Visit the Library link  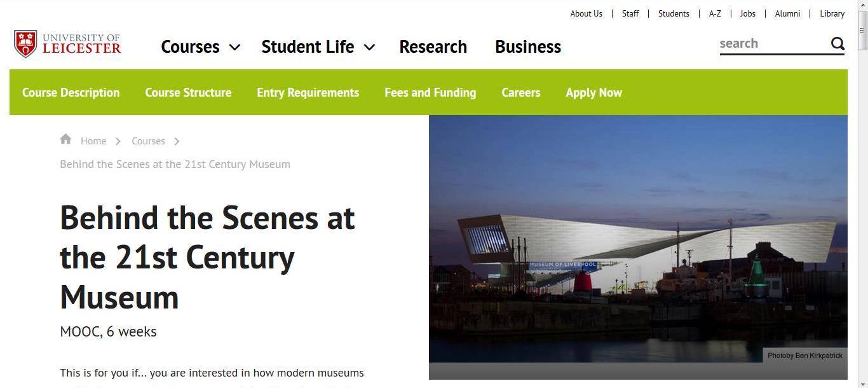(832, 13)
